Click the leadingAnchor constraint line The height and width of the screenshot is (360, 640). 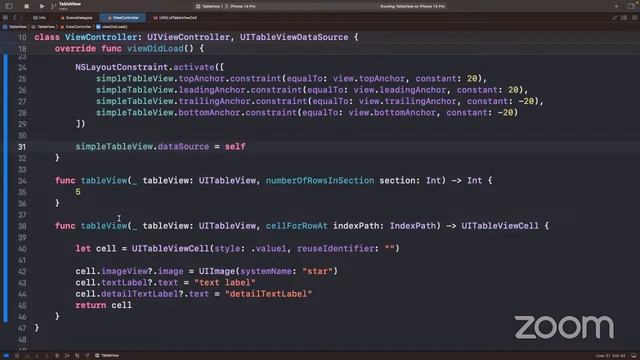312,90
